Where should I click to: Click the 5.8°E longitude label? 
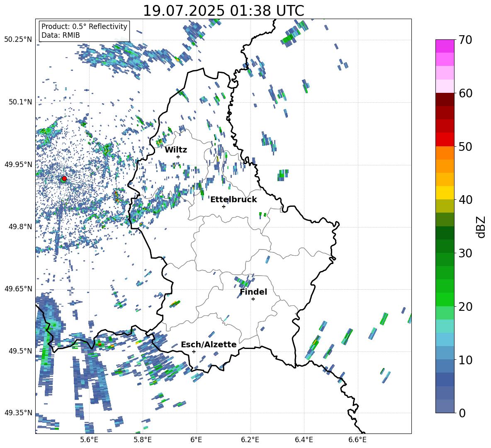[143, 440]
